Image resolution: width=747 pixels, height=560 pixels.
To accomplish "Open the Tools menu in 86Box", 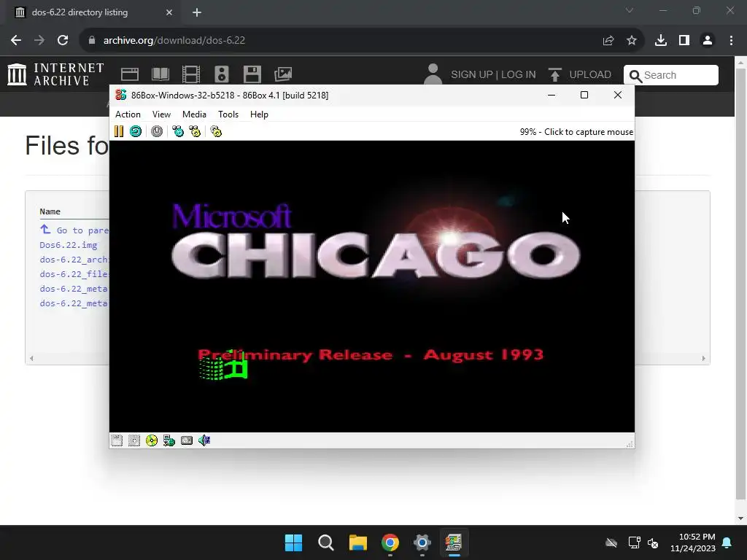I will [228, 114].
